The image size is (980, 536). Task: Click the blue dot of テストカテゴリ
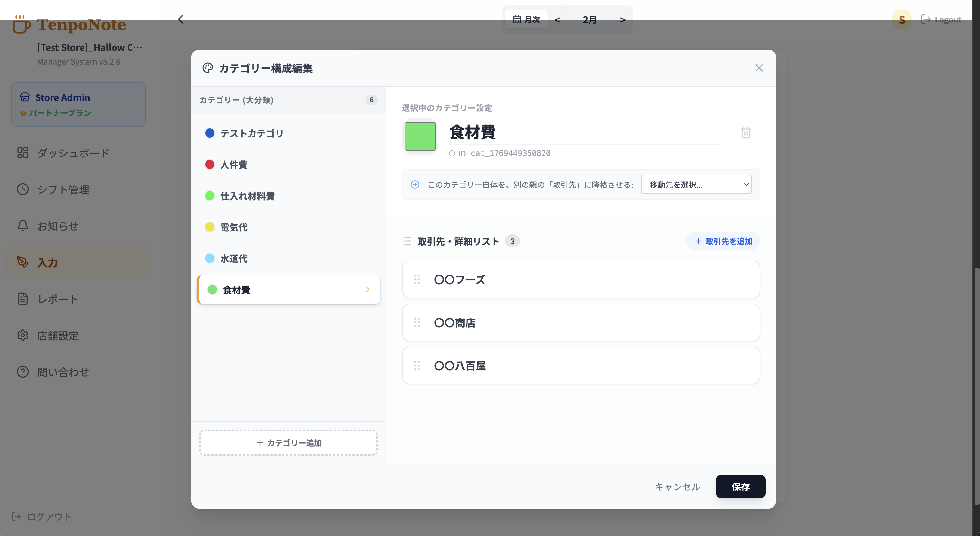click(x=210, y=133)
